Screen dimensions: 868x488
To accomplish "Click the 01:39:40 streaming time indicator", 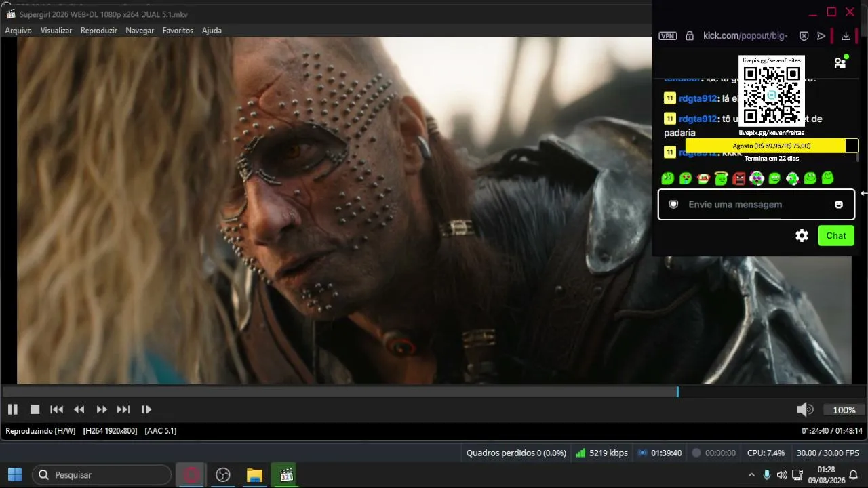I will [x=660, y=453].
